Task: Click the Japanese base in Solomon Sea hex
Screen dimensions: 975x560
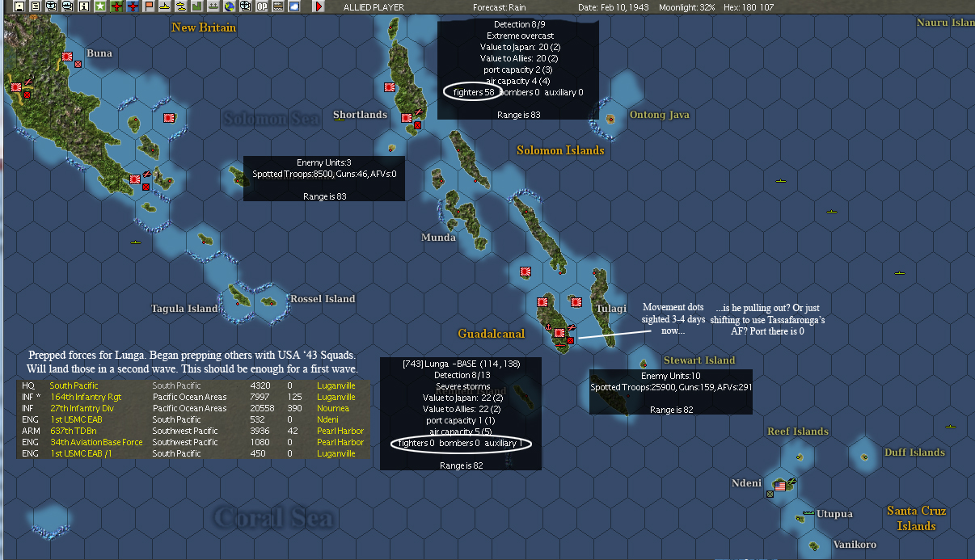Action: click(169, 117)
